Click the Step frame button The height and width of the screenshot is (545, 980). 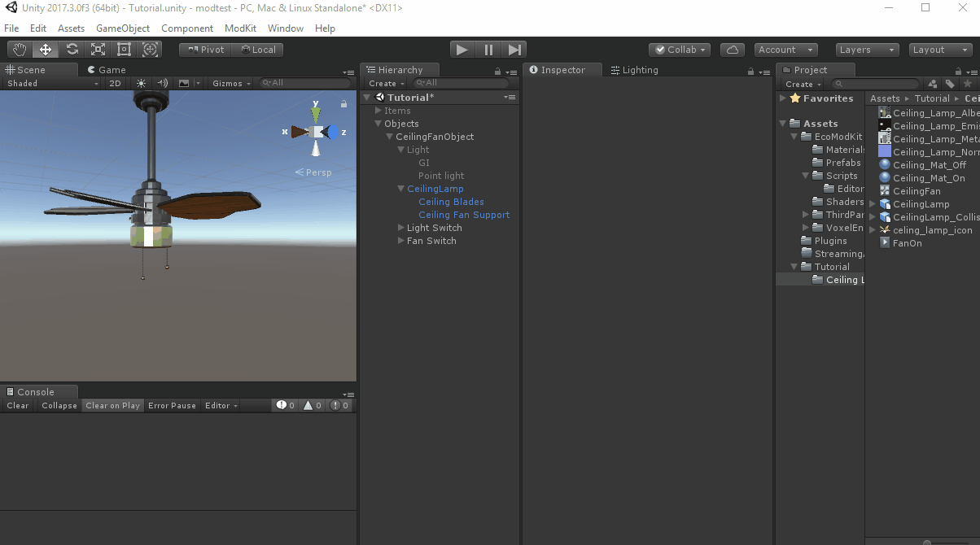coord(514,50)
